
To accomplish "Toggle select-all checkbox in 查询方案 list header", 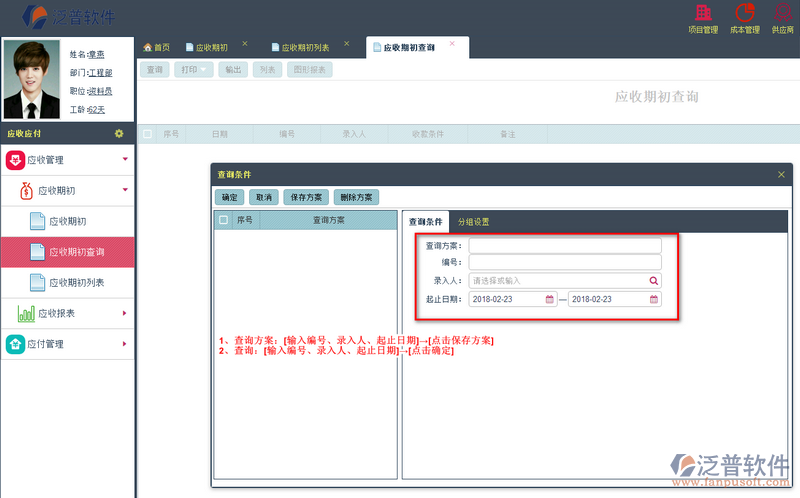I will click(x=223, y=220).
